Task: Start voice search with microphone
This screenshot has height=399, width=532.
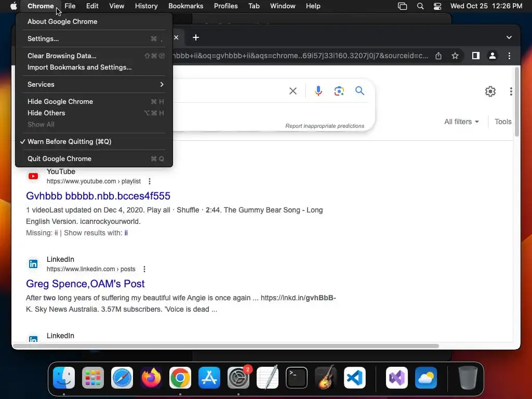Action: point(318,91)
